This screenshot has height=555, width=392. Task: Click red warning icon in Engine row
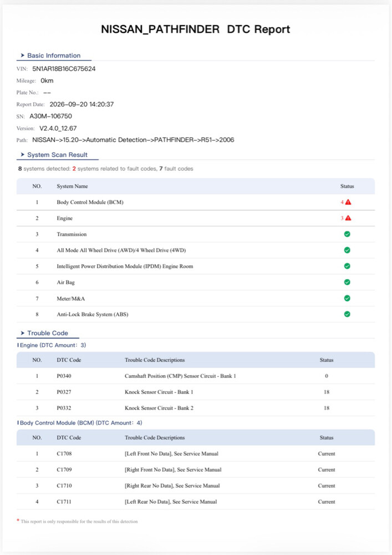click(348, 218)
